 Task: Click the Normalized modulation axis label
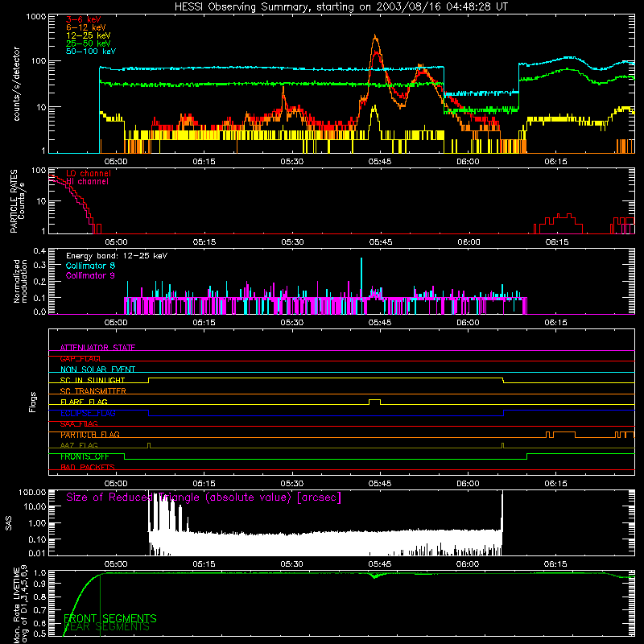click(20, 281)
